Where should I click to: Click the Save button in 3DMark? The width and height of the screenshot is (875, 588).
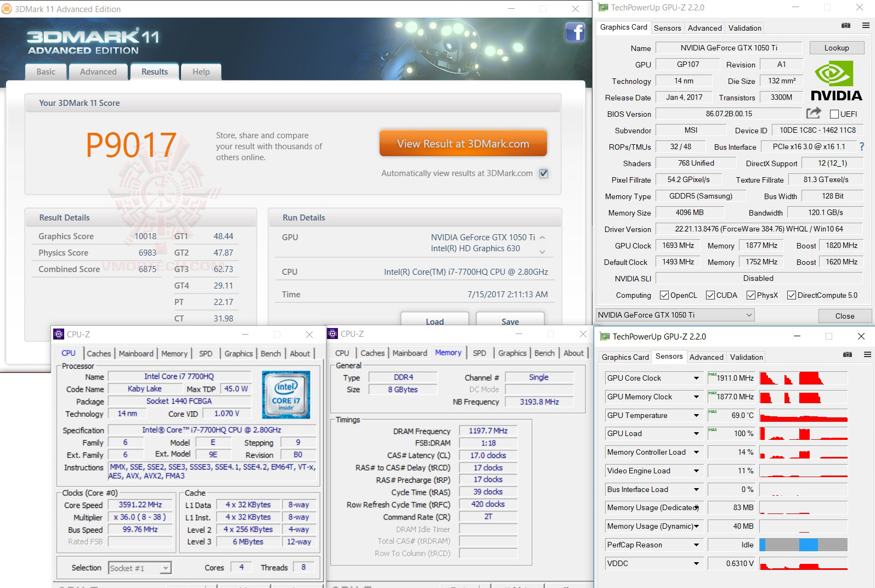(x=510, y=320)
